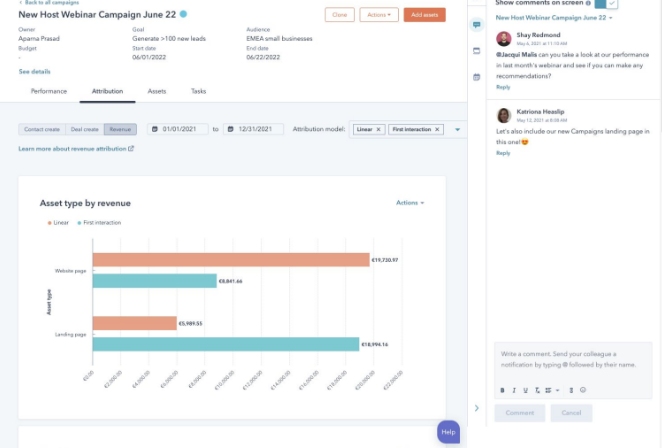662x448 pixels.
Task: Click Shay Redmond's avatar
Action: click(x=504, y=38)
